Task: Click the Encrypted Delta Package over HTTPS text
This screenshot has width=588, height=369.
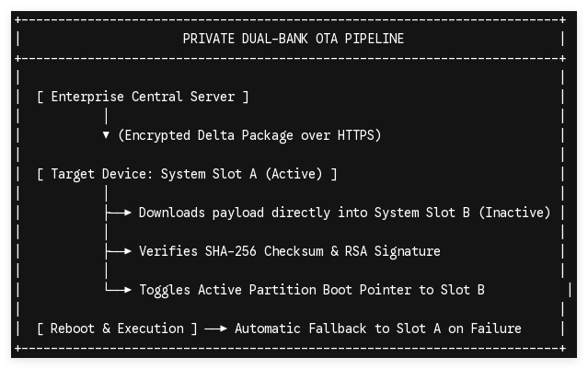Action: [249, 135]
